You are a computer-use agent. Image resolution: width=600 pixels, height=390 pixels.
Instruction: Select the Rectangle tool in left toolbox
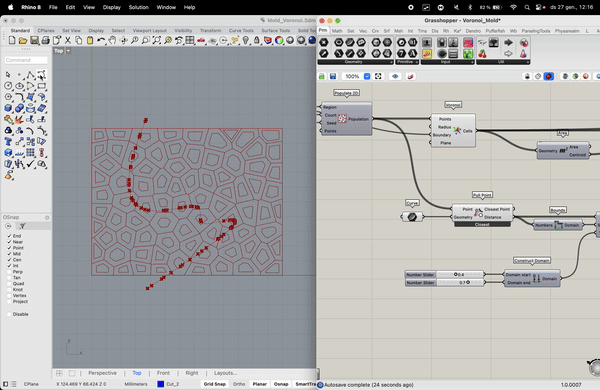tap(42, 86)
